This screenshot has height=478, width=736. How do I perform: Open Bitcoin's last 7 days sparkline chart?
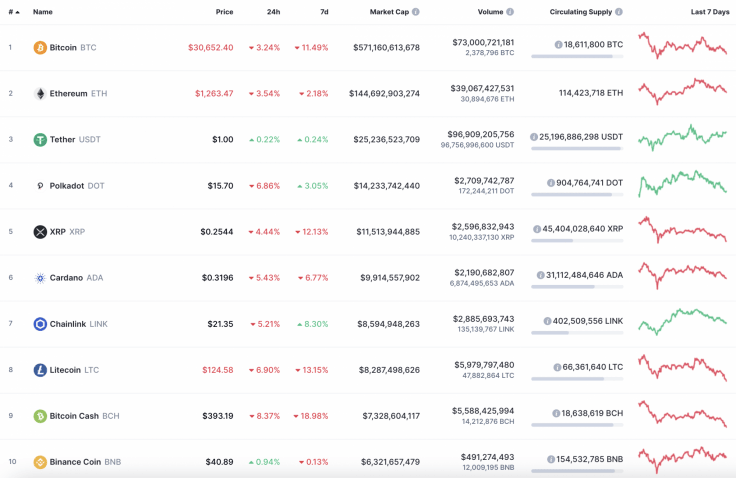tap(683, 47)
